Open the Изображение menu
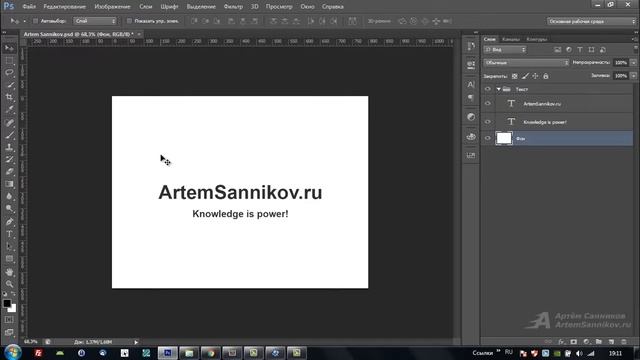The height and width of the screenshot is (360, 640). (112, 7)
